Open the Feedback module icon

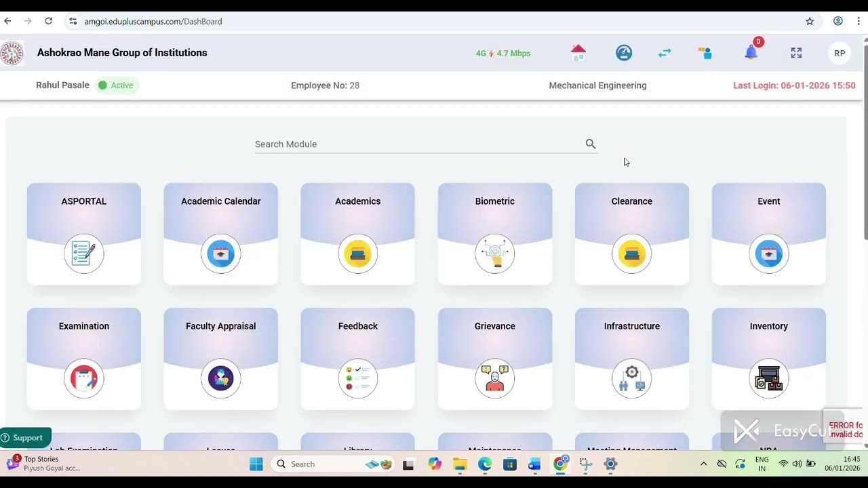[x=358, y=378]
